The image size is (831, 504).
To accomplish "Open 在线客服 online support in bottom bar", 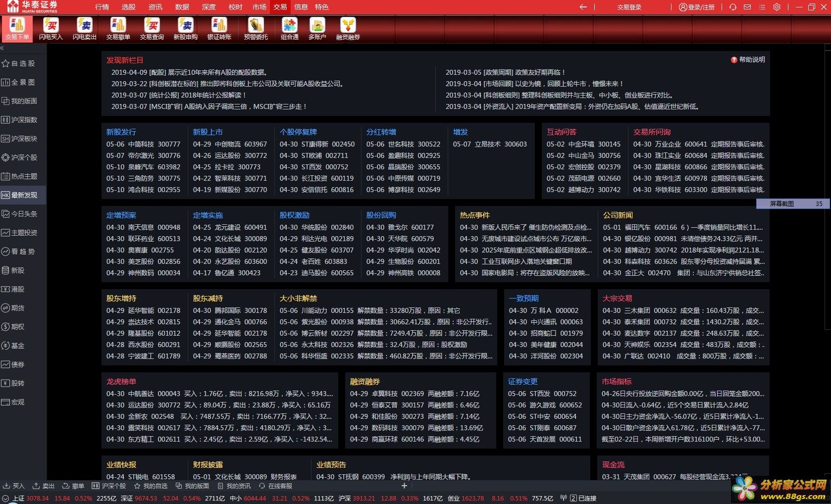I will coord(275,486).
